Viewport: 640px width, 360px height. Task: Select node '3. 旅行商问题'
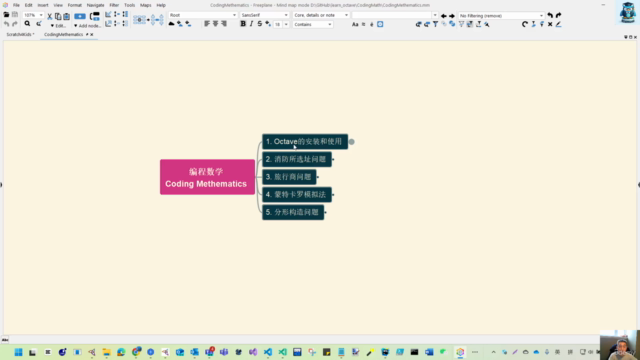[289, 177]
